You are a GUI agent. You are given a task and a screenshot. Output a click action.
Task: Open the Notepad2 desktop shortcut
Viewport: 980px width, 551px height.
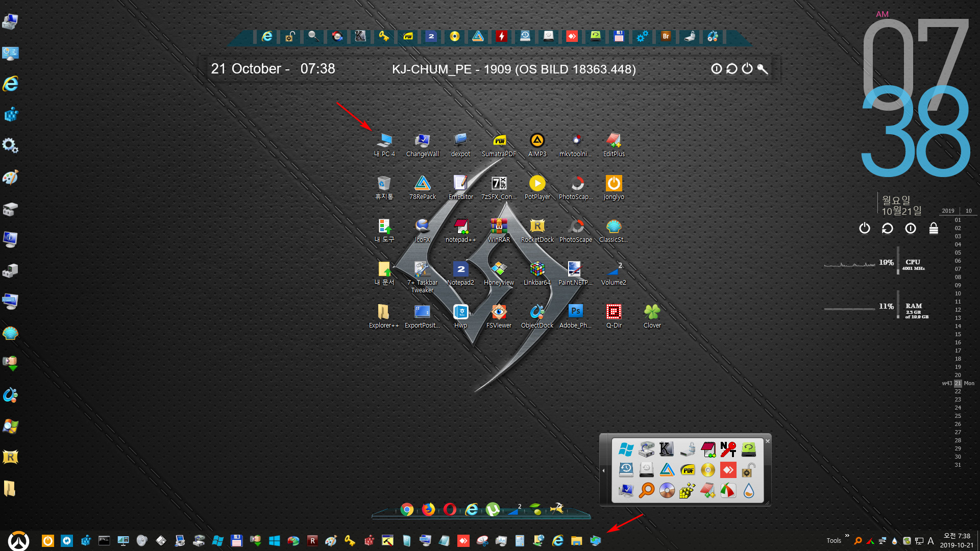click(x=460, y=273)
